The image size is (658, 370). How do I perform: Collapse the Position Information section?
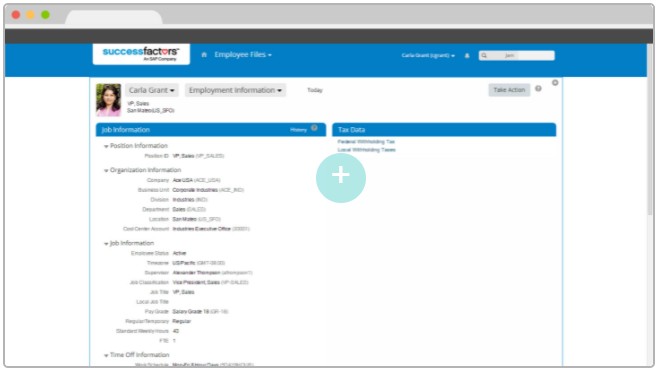106,146
